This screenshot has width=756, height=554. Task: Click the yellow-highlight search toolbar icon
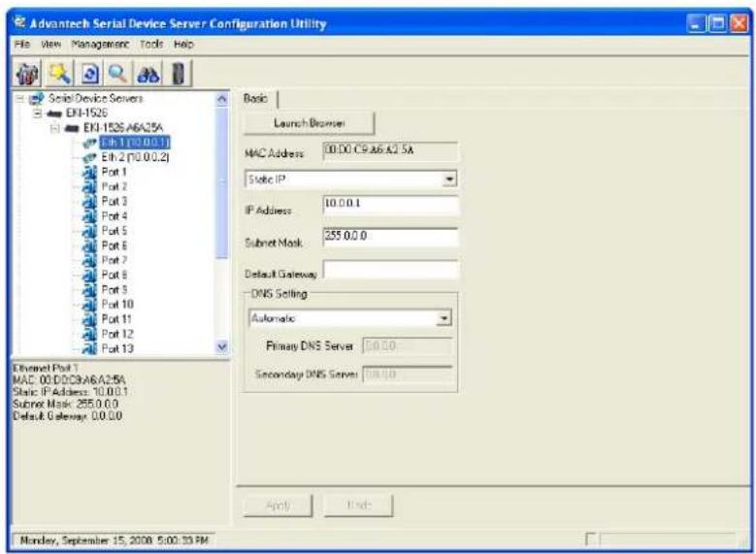click(59, 74)
